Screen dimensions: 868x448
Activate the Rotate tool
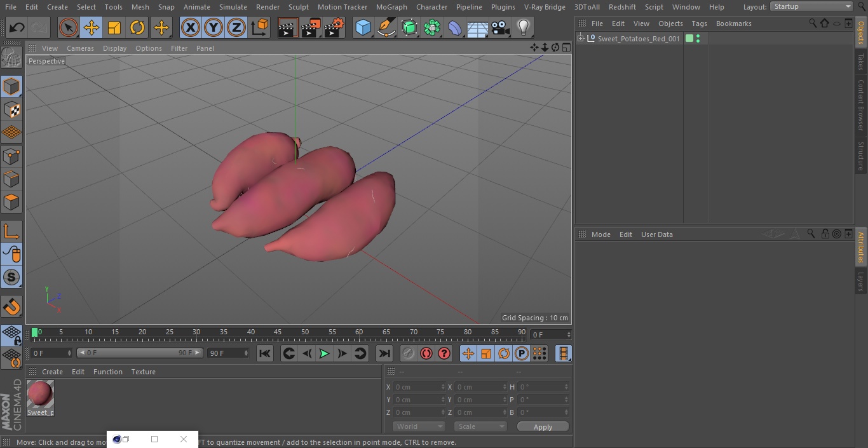(x=137, y=27)
